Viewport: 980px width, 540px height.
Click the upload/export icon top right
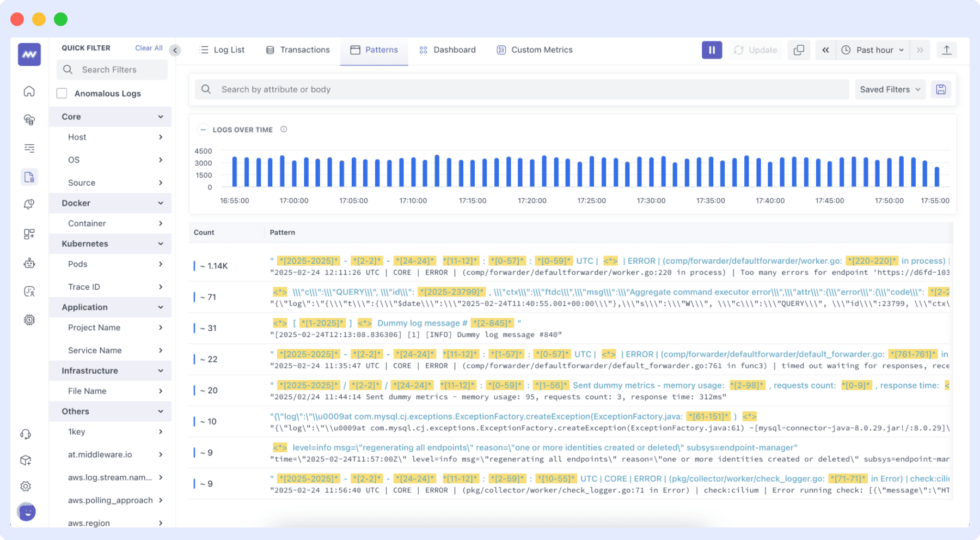click(947, 50)
